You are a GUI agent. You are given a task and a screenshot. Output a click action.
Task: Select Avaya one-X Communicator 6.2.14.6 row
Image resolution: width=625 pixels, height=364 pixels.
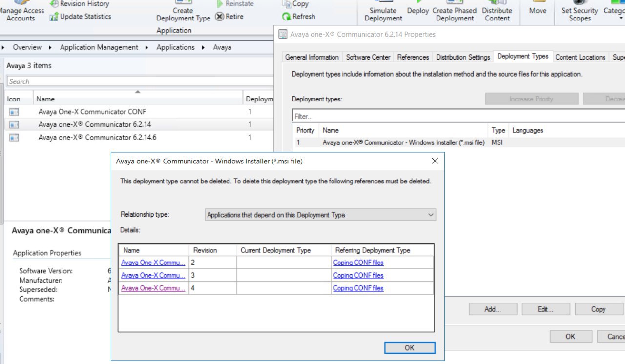click(x=139, y=138)
